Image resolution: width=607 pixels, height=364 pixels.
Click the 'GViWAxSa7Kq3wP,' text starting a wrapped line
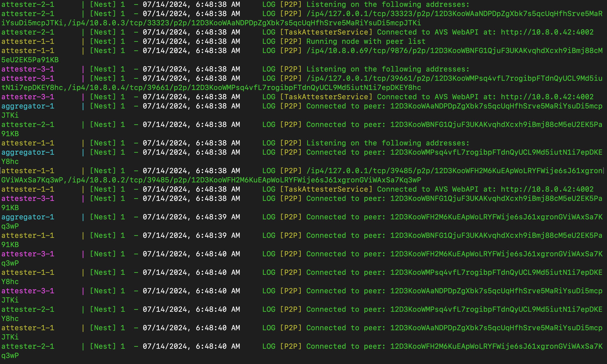point(34,180)
